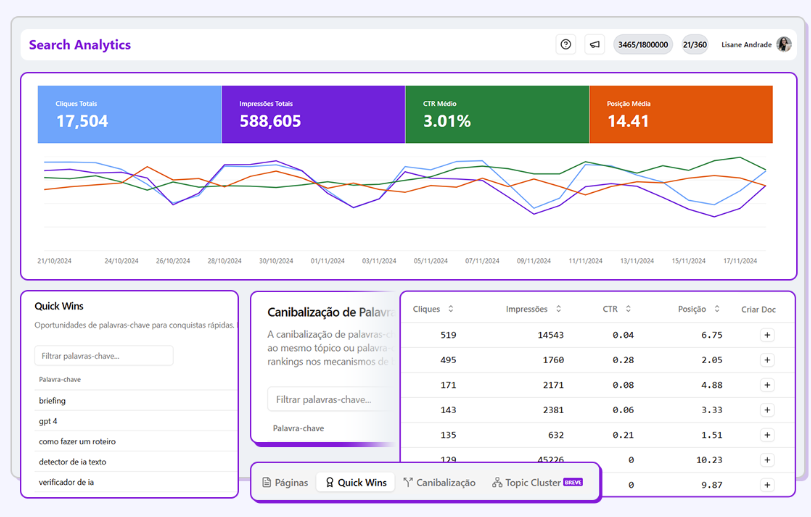Select the Canibalização tab
Viewport: 811px width, 517px height.
pos(439,482)
